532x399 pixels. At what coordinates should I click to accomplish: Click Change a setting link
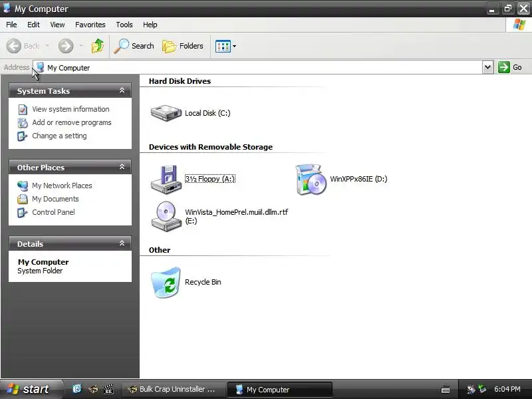pyautogui.click(x=59, y=136)
